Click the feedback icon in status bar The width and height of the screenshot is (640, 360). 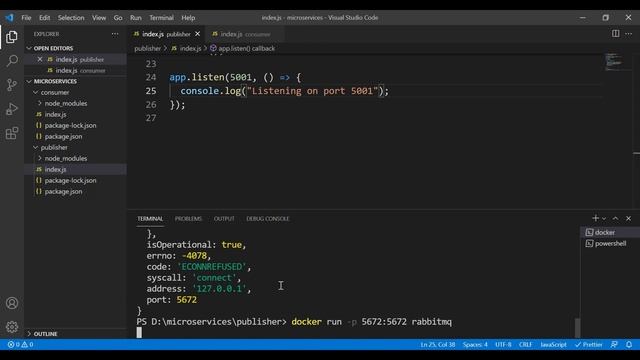point(614,344)
